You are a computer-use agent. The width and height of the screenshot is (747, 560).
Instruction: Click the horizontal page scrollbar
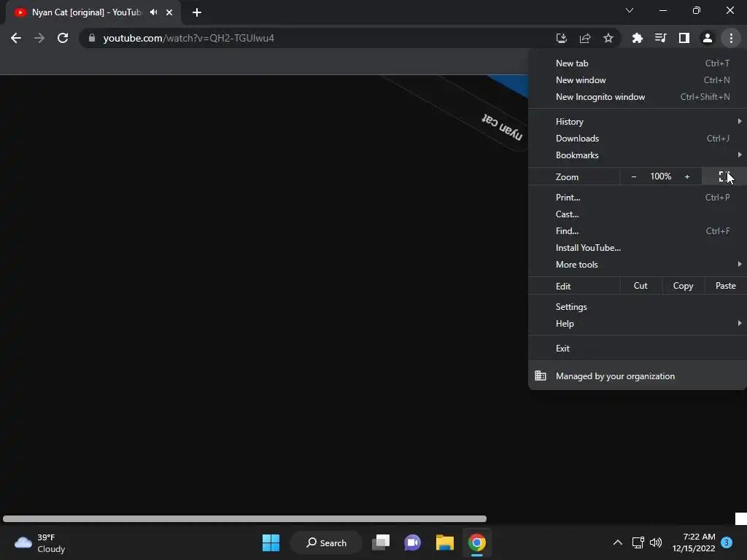[x=244, y=518]
